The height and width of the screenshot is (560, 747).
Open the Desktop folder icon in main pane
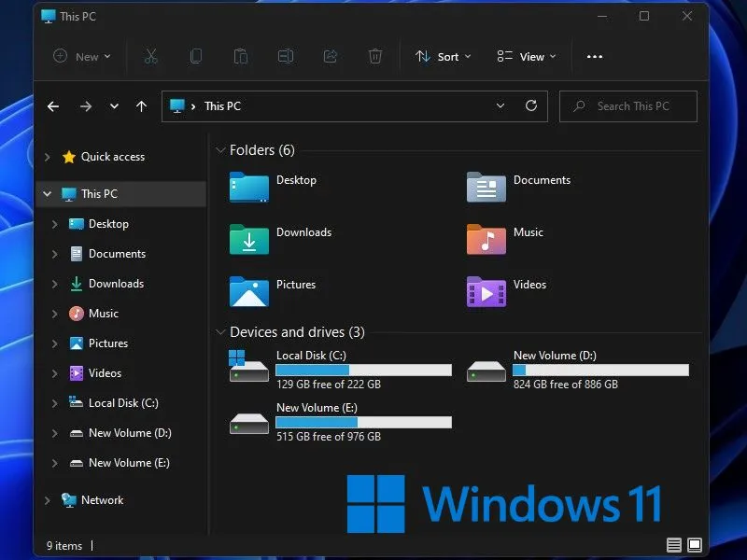click(248, 188)
